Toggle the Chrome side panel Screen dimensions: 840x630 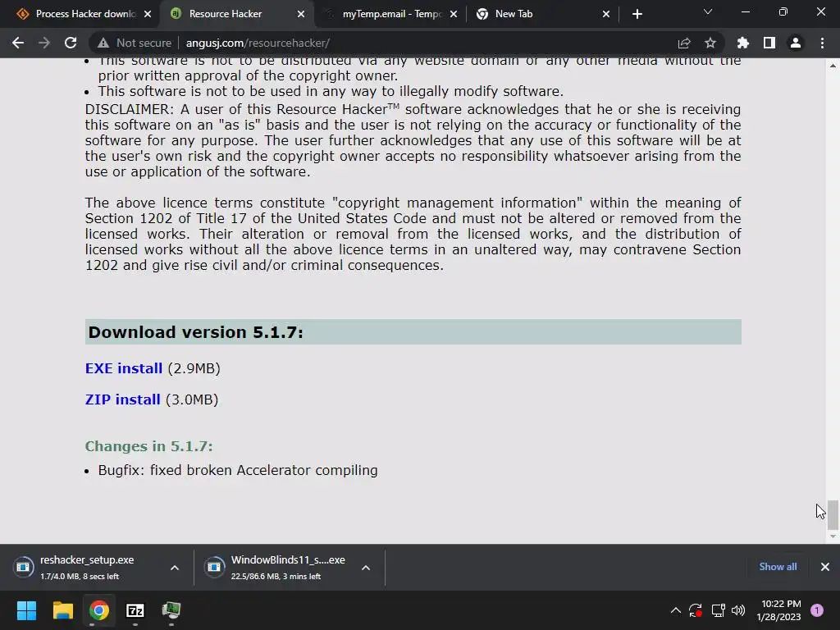click(769, 43)
